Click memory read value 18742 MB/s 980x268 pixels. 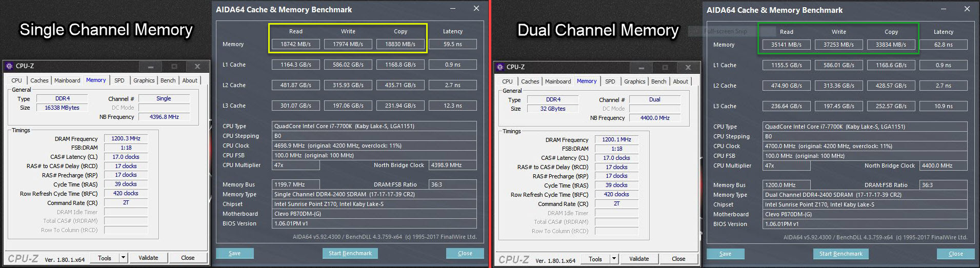click(296, 44)
